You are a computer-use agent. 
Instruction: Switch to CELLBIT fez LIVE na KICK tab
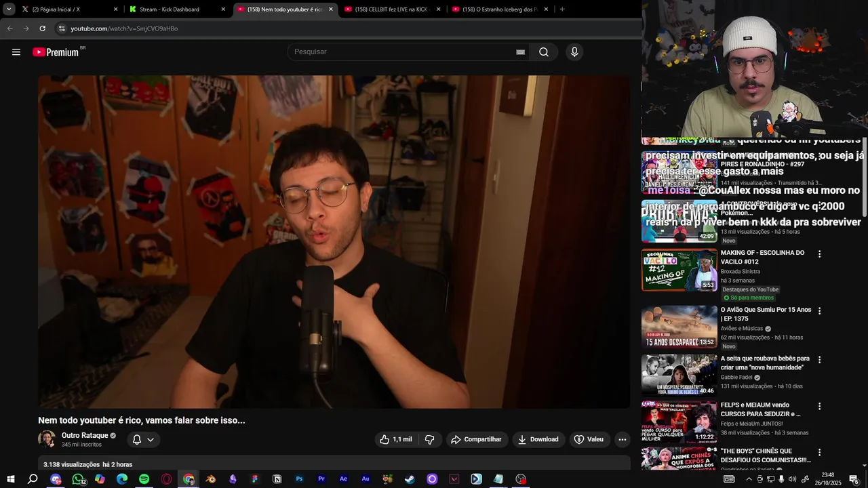click(392, 9)
